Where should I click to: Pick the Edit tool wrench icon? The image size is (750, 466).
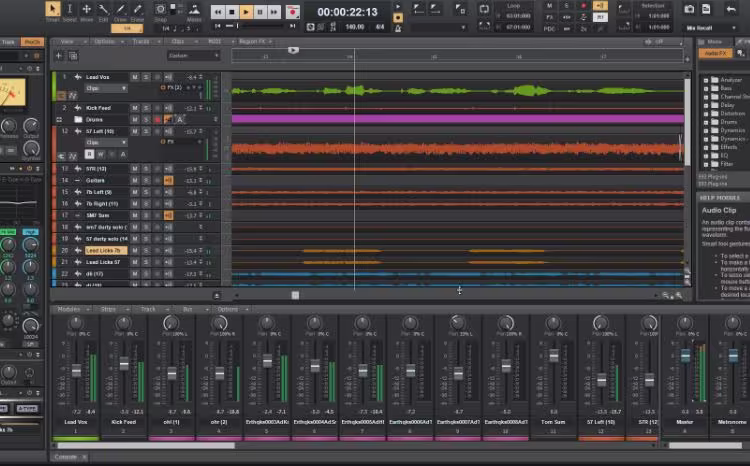pos(103,9)
